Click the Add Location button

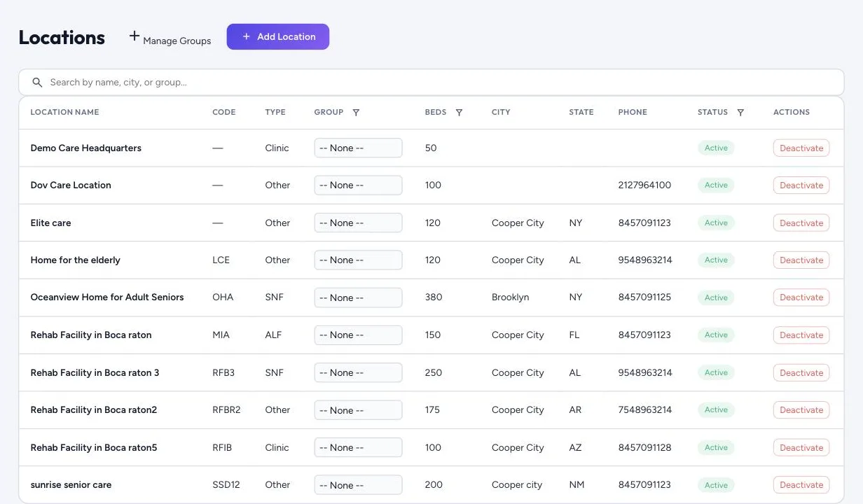coord(278,36)
